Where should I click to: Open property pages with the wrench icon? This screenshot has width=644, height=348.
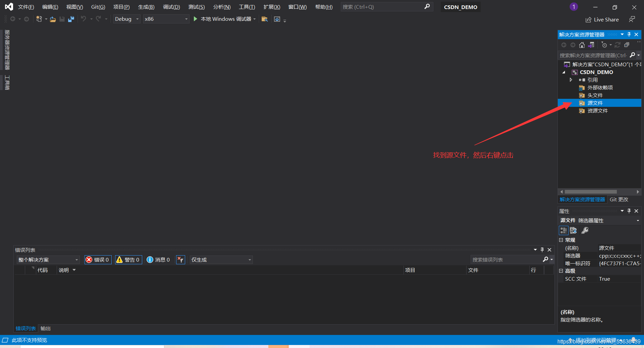[x=585, y=230]
